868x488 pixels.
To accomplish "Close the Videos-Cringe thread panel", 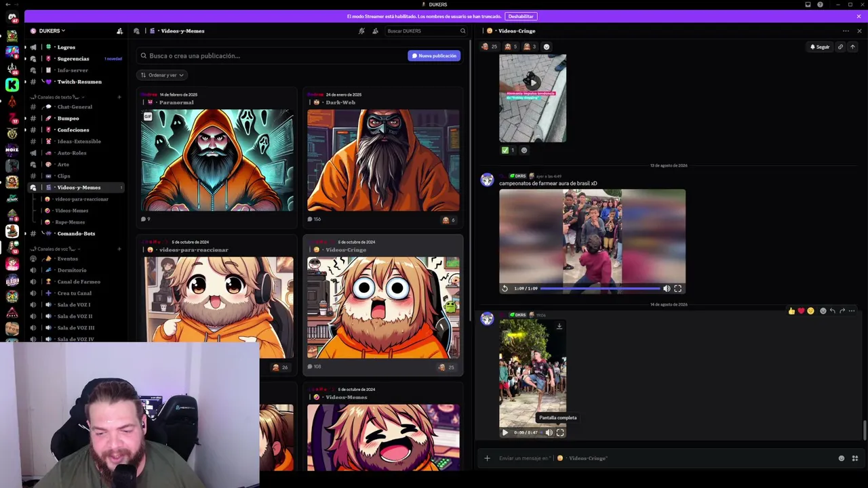I will click(x=859, y=30).
